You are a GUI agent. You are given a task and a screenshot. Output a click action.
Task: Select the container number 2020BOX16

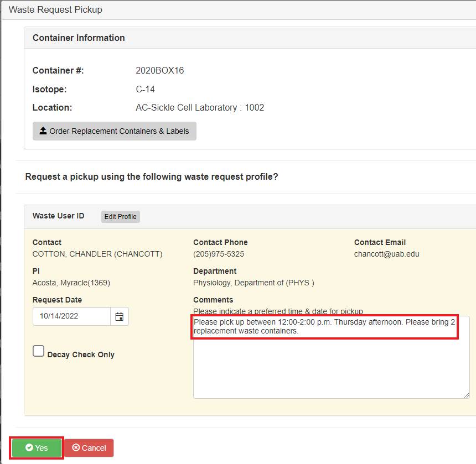(x=159, y=71)
